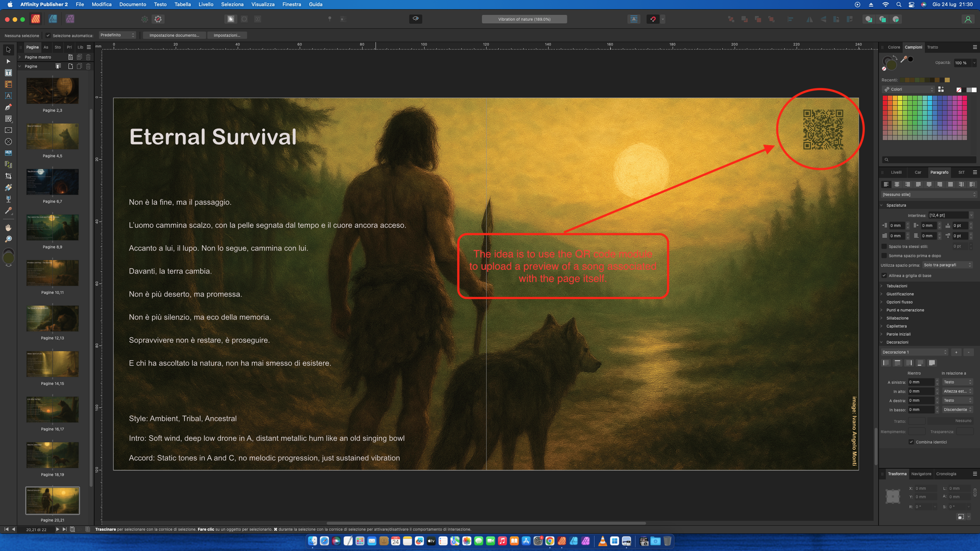The height and width of the screenshot is (551, 980).
Task: Click the swatches eyedropper picker
Action: pyautogui.click(x=904, y=59)
